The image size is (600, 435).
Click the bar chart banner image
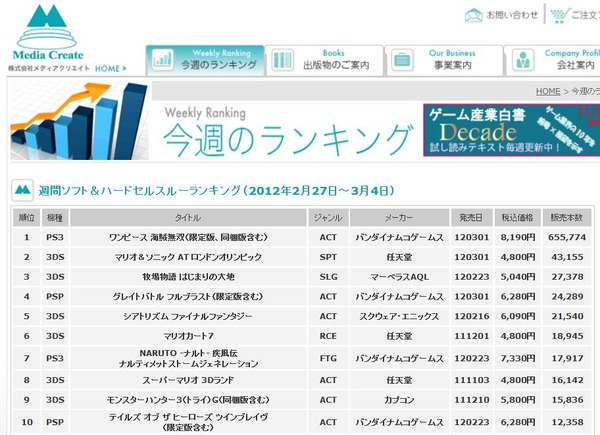(x=79, y=121)
